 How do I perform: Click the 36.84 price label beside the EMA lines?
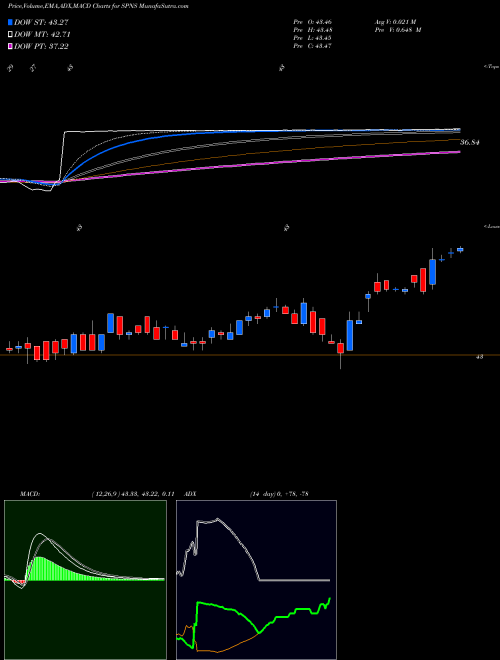point(470,143)
